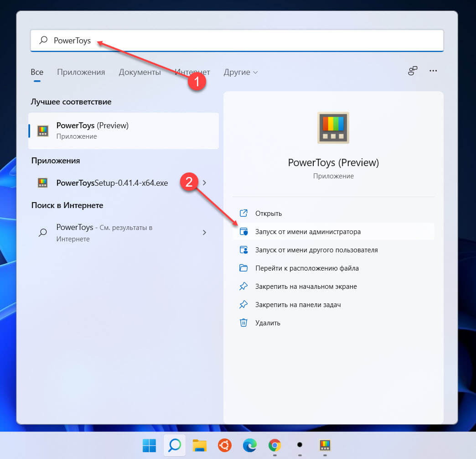This screenshot has height=459, width=476.
Task: Click the large PowerToys app icon in details pane
Action: point(333,128)
